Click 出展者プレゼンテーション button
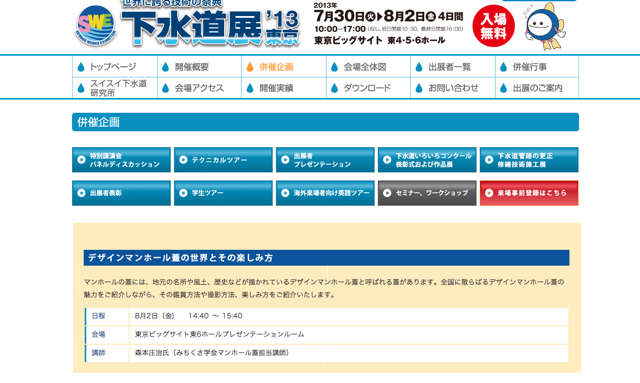 325,160
